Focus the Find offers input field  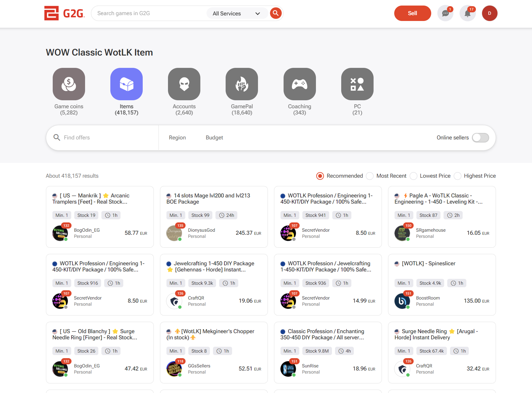pos(108,138)
